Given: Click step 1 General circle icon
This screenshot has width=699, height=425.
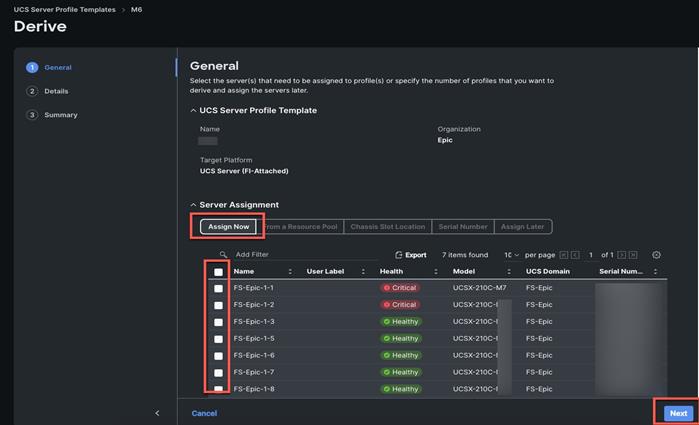Looking at the screenshot, I should 32,67.
